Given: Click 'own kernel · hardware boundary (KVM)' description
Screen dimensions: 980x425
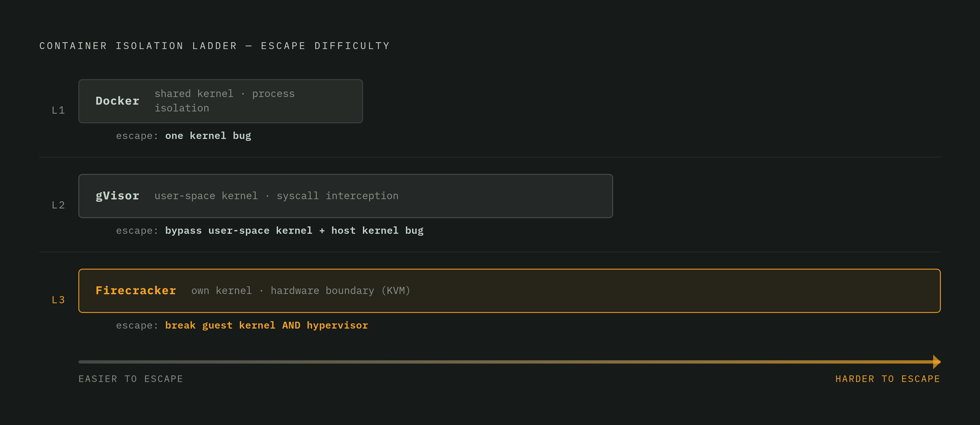Looking at the screenshot, I should click(301, 291).
